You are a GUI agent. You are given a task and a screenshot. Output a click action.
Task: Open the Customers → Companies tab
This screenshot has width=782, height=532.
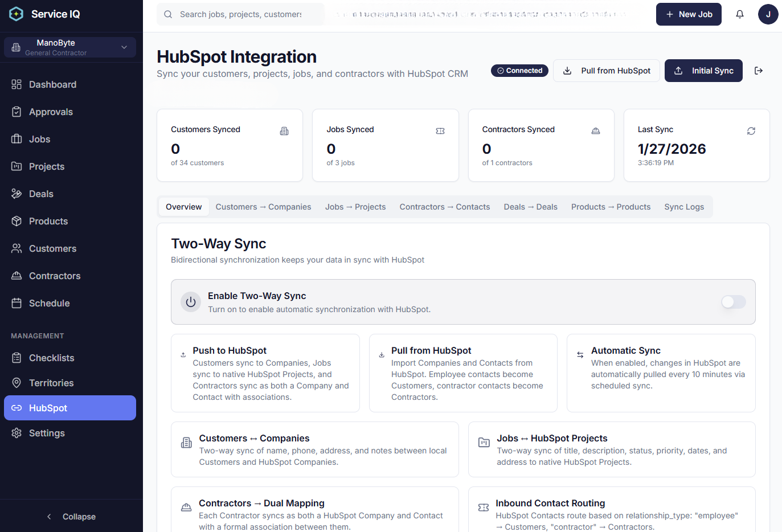tap(263, 207)
